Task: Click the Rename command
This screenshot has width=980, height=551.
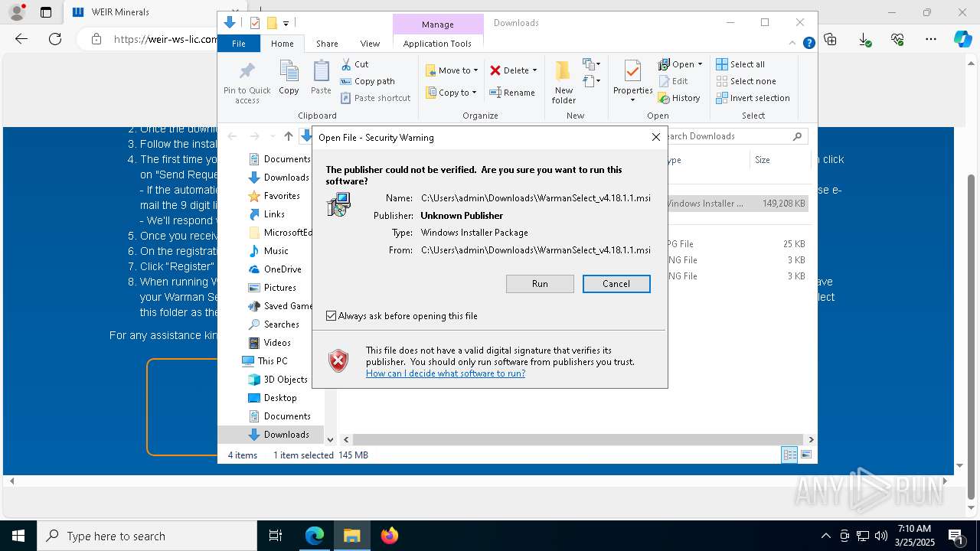Action: pos(512,93)
